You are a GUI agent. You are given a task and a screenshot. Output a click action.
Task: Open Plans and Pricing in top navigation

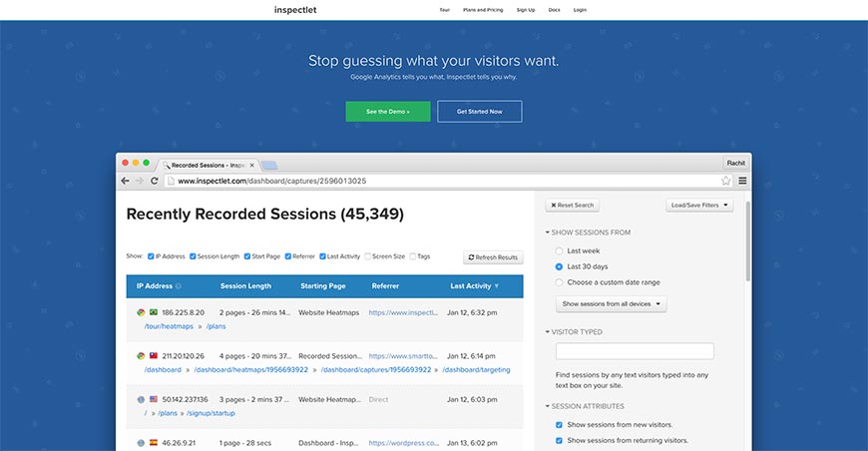pos(483,9)
